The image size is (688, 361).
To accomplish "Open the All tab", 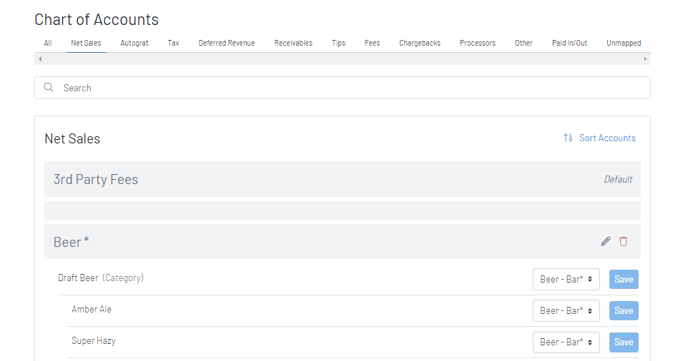I will [48, 43].
